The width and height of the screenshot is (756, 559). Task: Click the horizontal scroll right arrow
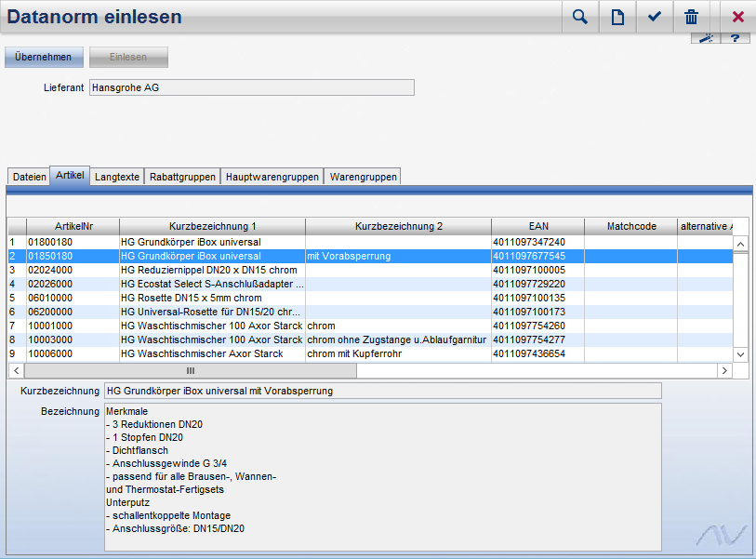(724, 370)
